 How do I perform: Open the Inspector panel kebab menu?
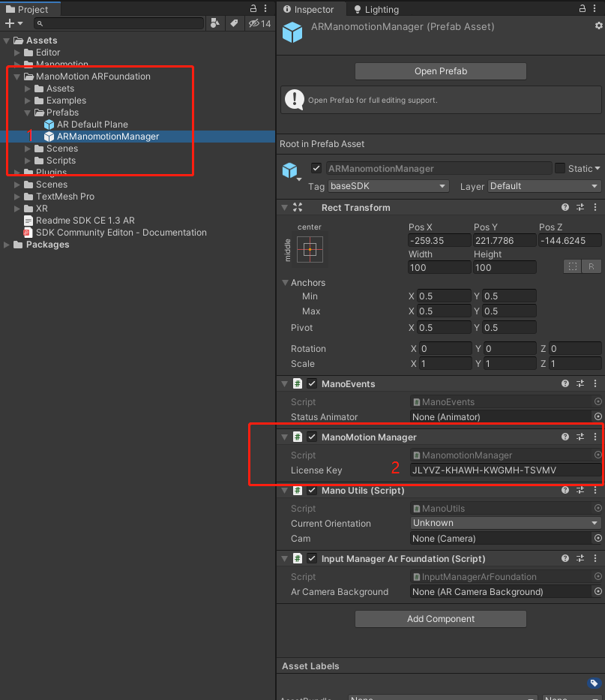click(595, 8)
